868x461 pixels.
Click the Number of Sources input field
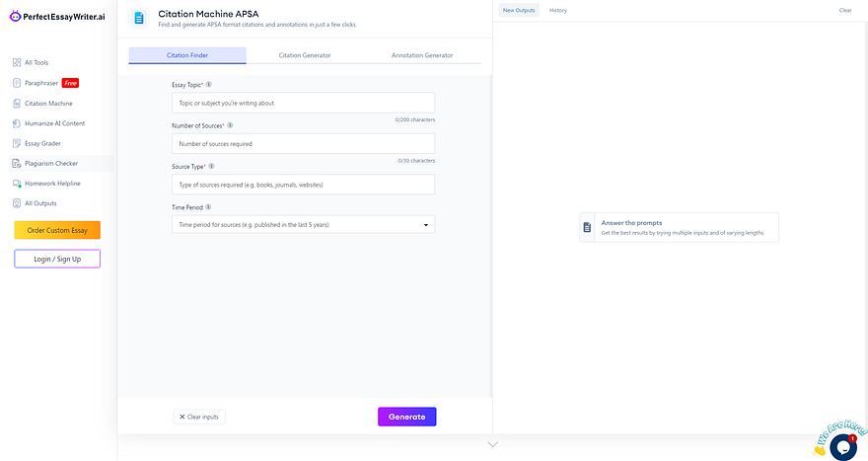pos(304,143)
